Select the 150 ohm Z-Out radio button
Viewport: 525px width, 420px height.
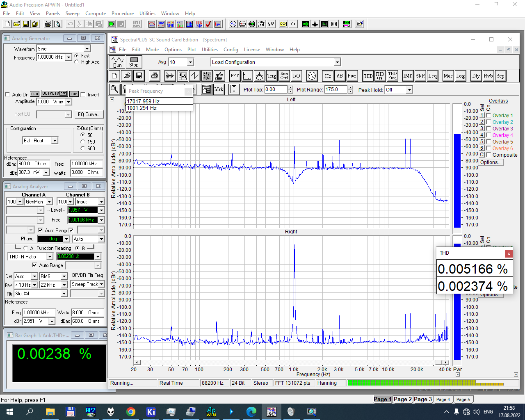83,142
